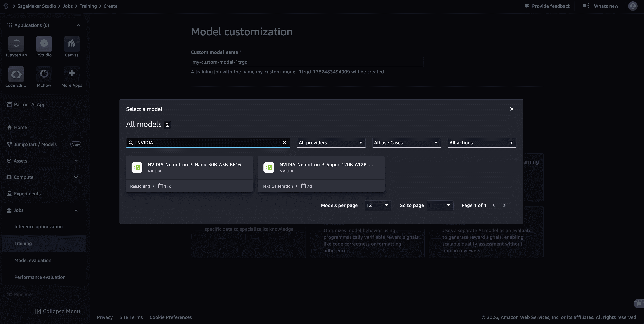
Task: Click the Home house icon
Action: click(9, 127)
